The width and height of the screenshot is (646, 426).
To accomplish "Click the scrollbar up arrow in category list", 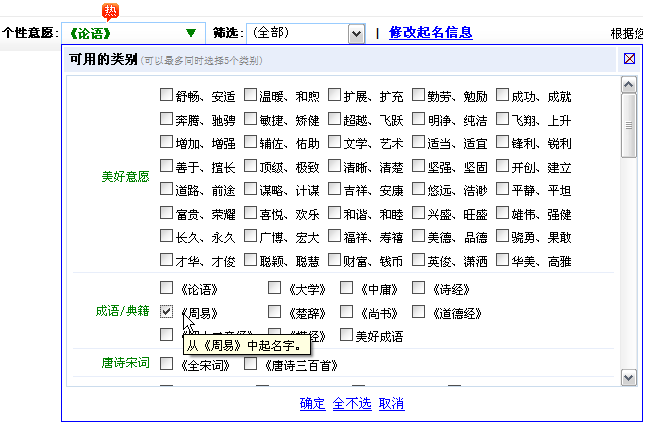I will pos(628,86).
